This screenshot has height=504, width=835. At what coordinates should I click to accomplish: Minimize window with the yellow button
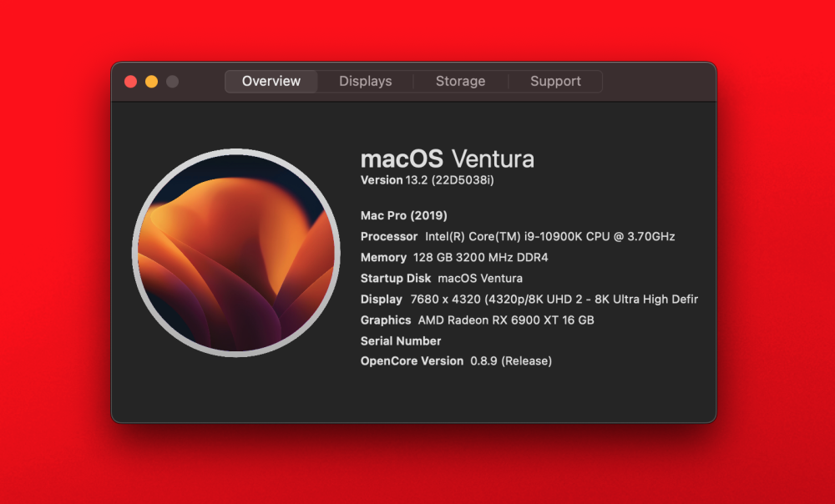151,82
